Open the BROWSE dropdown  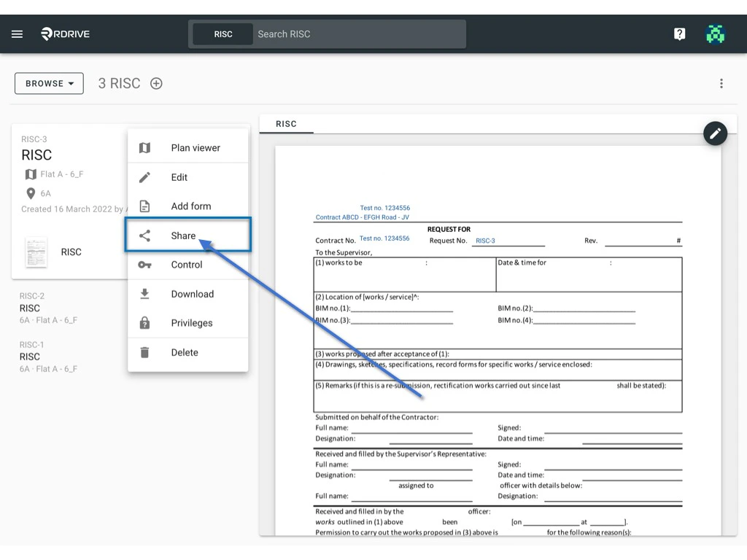pos(48,83)
